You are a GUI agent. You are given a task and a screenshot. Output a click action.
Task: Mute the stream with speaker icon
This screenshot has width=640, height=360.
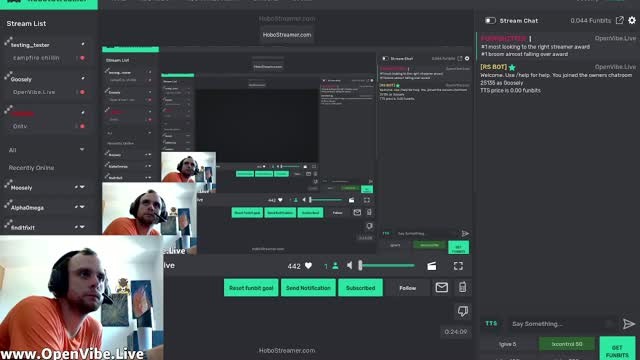click(x=350, y=266)
